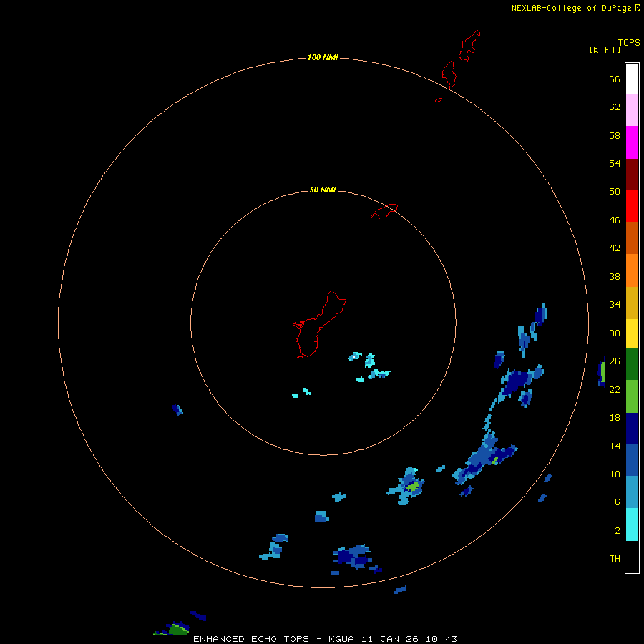Click the "2" legend value
Screen dimensions: 644x644
618,531
